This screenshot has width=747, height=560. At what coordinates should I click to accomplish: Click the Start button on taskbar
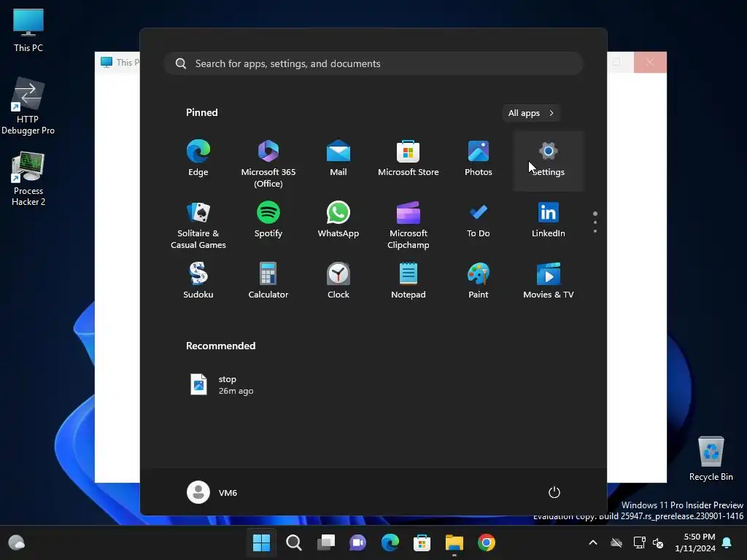pos(262,542)
